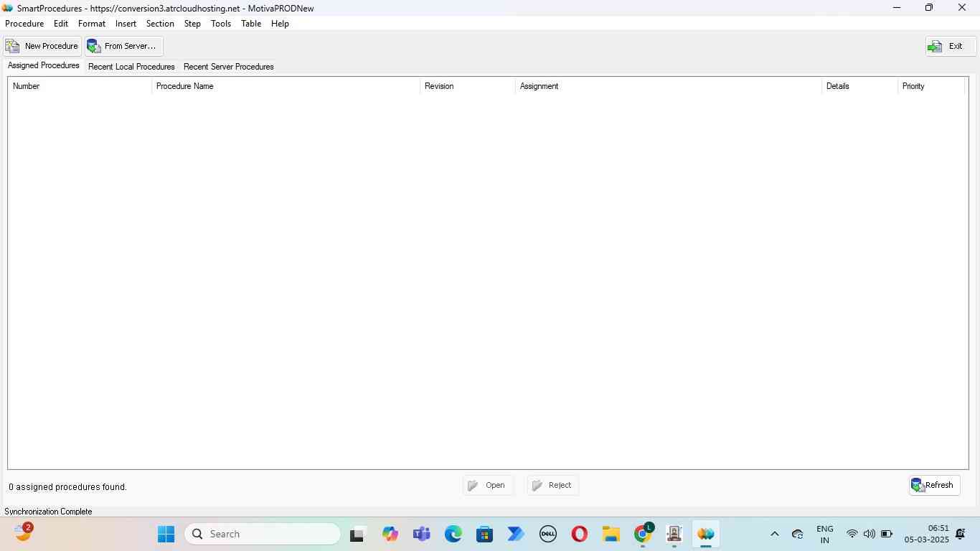Switch to Recent Local Procedures tab
This screenshot has width=980, height=551.
131,67
